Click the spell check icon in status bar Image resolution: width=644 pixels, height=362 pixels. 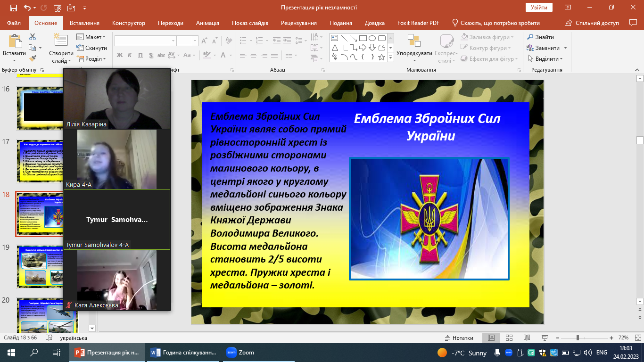click(x=49, y=338)
